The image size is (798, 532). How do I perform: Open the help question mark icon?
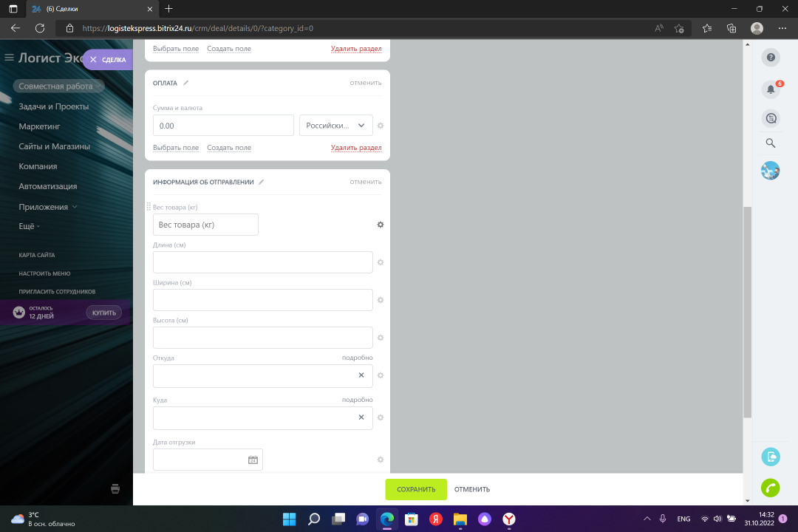[771, 58]
